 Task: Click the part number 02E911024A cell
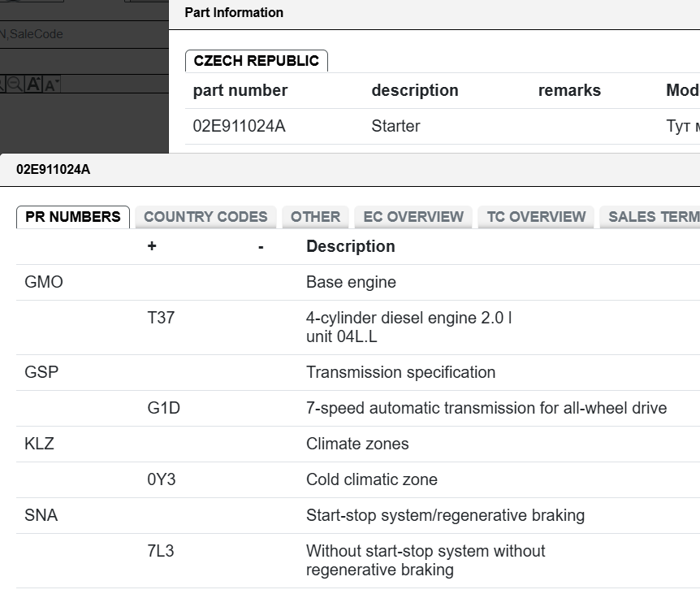tap(240, 127)
